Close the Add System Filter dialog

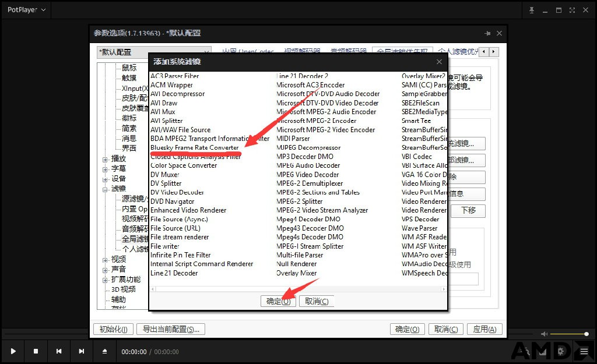click(439, 62)
